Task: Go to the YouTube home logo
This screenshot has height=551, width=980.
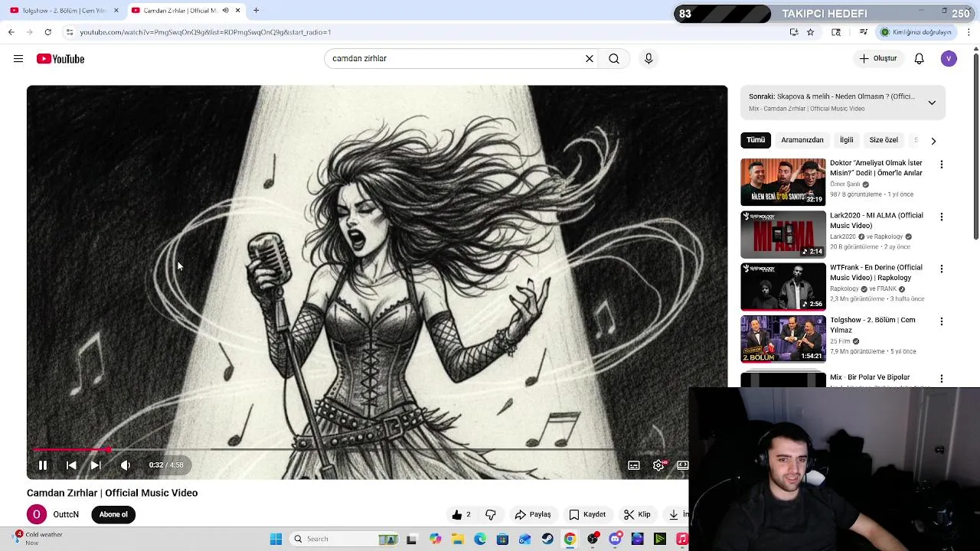Action: [60, 59]
